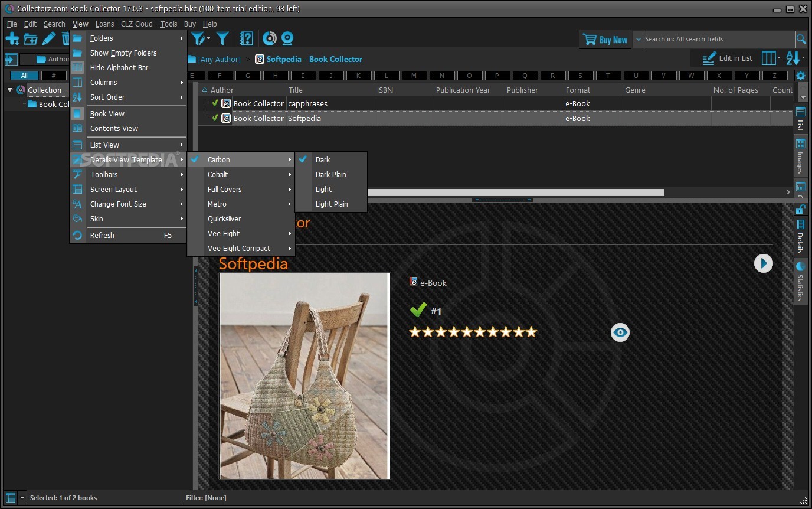Expand the Vee Eight template submenu

point(241,233)
